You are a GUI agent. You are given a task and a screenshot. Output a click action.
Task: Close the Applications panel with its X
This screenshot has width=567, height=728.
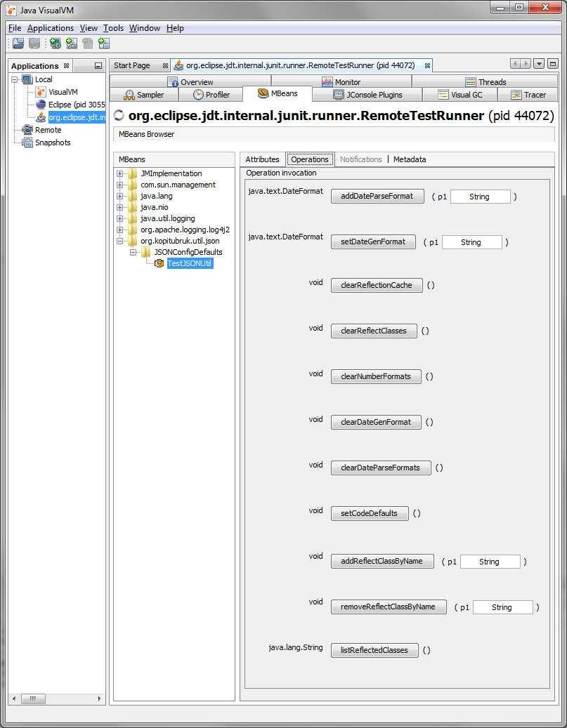(67, 66)
